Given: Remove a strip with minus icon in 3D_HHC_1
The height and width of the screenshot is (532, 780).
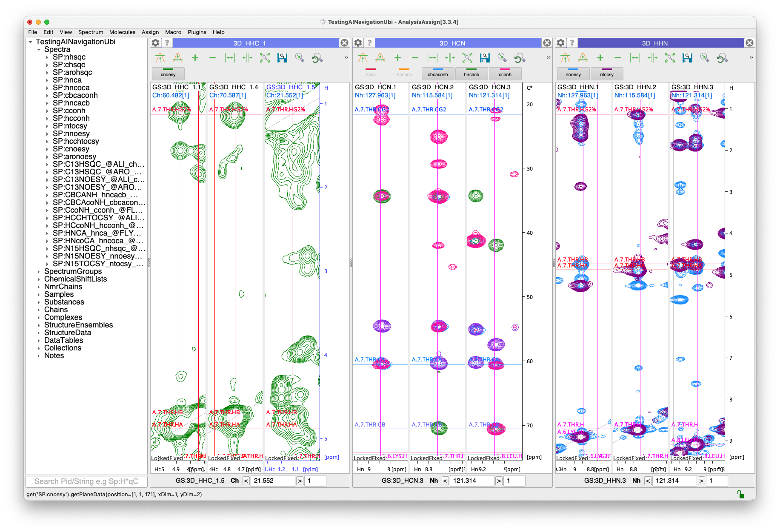Looking at the screenshot, I should [x=212, y=58].
